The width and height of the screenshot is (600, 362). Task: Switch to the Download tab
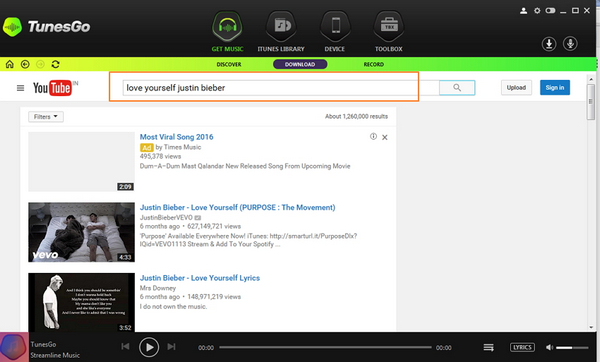point(300,64)
